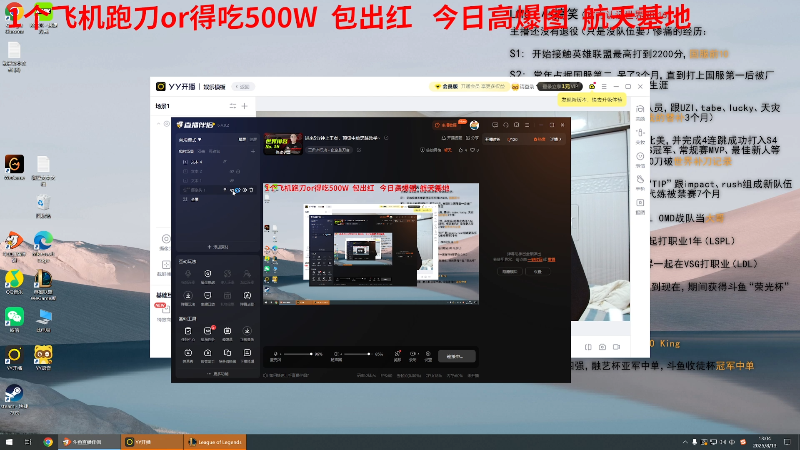Open the stream category pill selector
The height and width of the screenshot is (450, 800).
[x=329, y=150]
